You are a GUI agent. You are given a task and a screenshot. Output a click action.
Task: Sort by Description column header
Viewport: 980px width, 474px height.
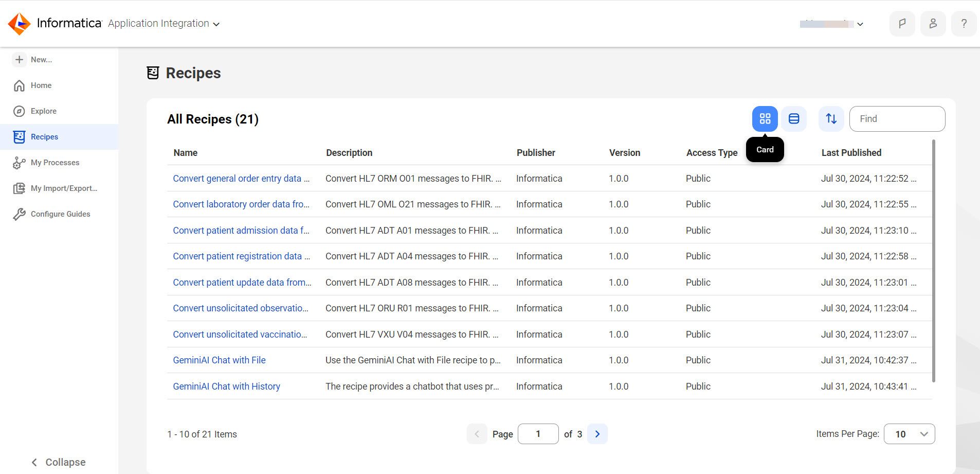[x=349, y=153]
